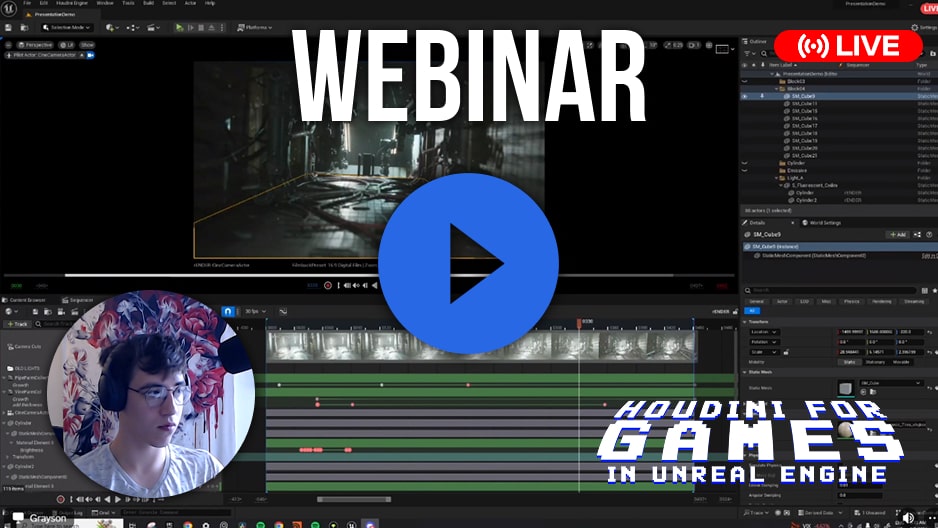Open the Build menu

click(x=148, y=3)
